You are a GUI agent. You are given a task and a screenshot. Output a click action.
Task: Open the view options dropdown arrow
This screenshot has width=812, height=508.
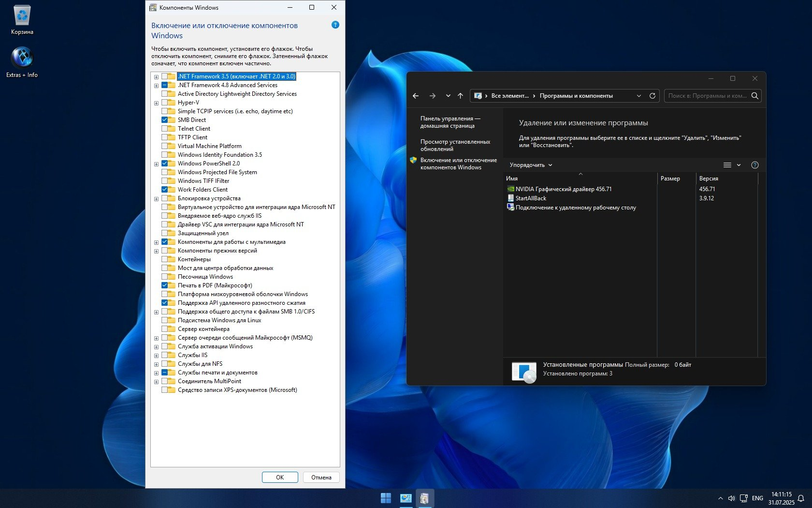(739, 165)
